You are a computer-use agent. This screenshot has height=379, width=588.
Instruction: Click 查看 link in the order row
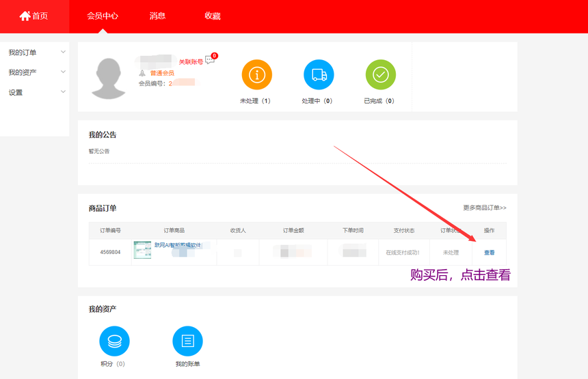point(489,253)
